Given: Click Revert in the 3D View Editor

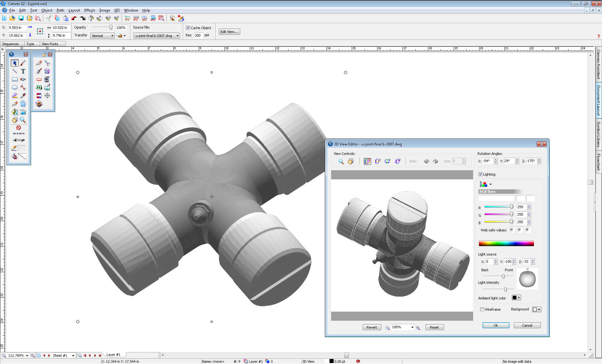Looking at the screenshot, I should click(372, 327).
